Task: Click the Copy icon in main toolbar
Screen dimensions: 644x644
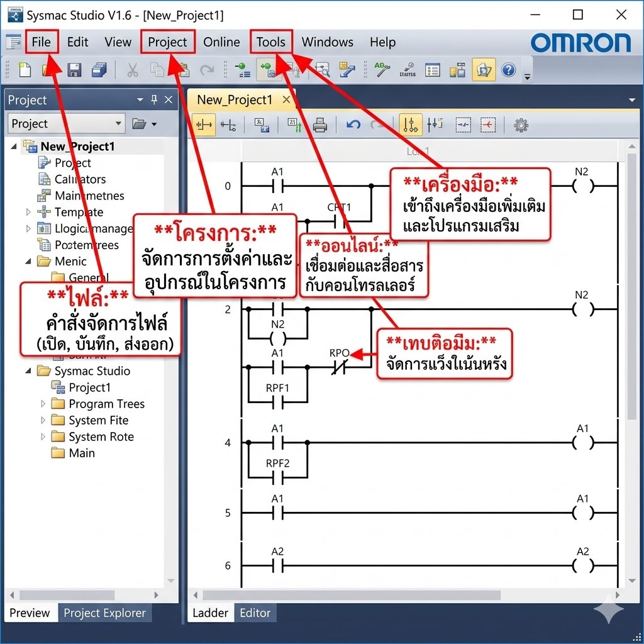Action: (157, 70)
